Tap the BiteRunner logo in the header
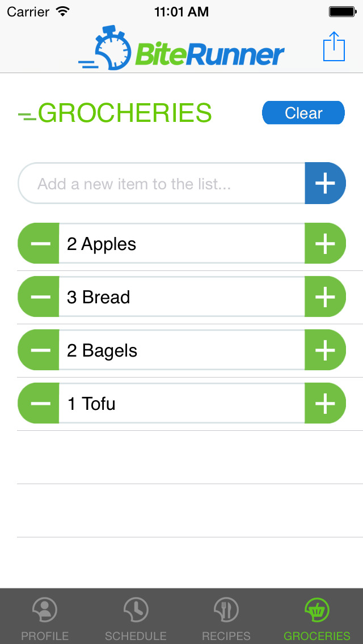The width and height of the screenshot is (363, 644). (181, 49)
